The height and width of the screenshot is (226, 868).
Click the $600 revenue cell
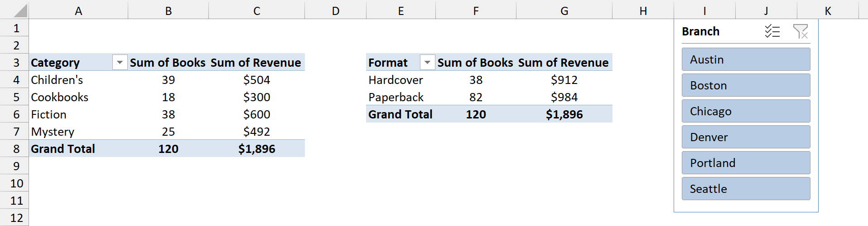(257, 114)
